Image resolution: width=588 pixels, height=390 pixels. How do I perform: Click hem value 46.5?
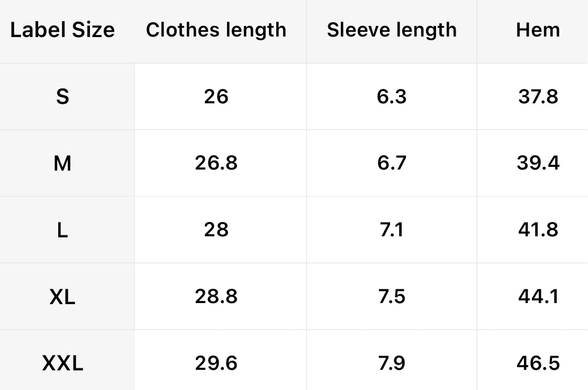538,364
